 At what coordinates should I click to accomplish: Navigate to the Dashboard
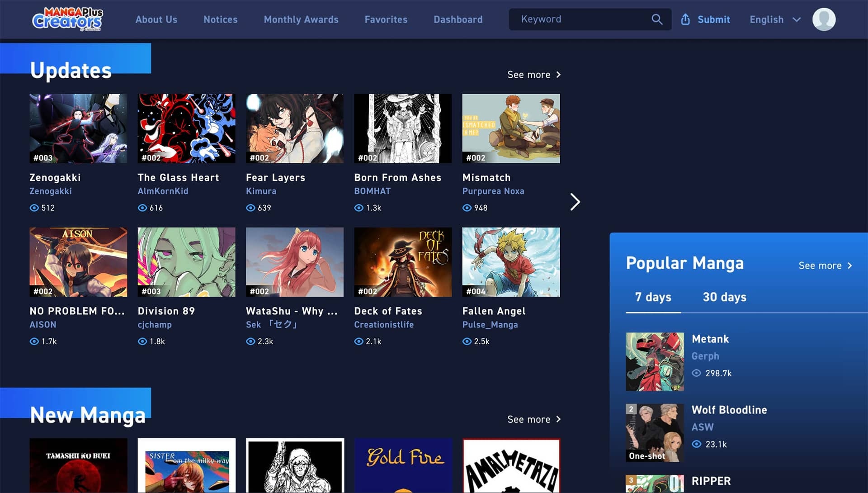(458, 19)
